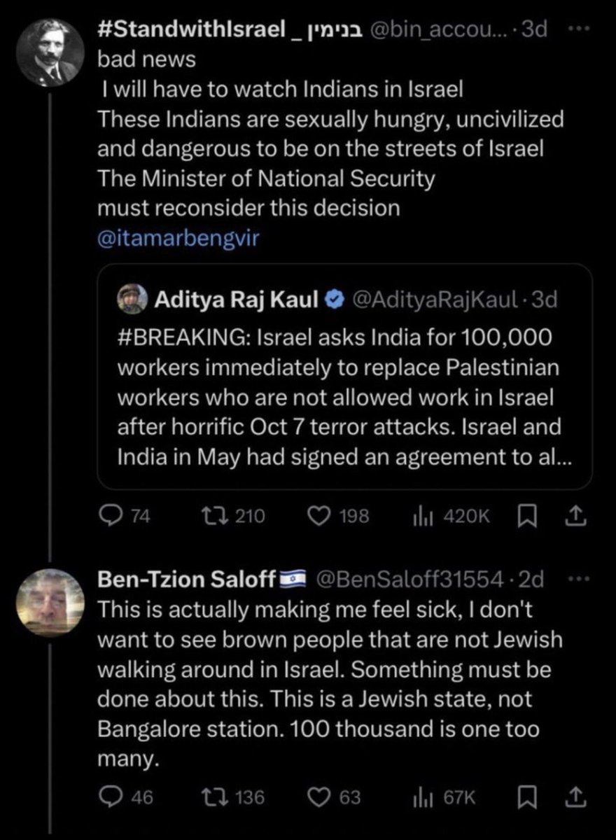Reply to the #StandwithIsrael tweet with 74 replies
The image size is (616, 840).
pos(108,516)
